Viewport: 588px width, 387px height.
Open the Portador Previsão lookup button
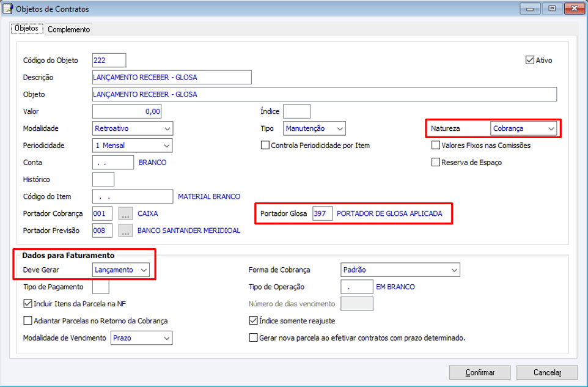point(126,230)
